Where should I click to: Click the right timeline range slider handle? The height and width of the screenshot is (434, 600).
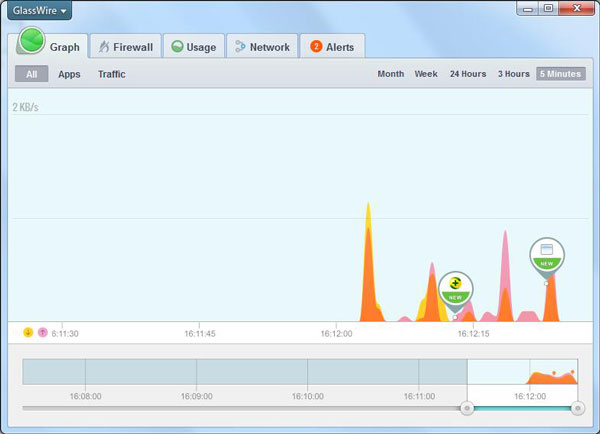pyautogui.click(x=578, y=408)
